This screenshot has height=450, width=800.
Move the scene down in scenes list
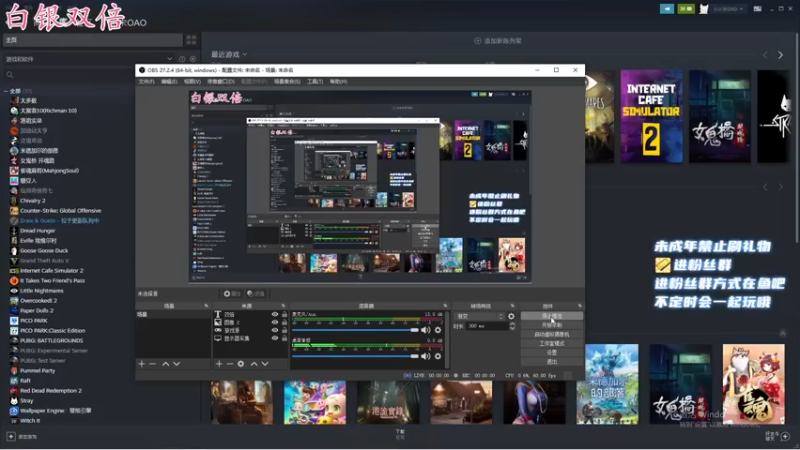click(x=177, y=364)
